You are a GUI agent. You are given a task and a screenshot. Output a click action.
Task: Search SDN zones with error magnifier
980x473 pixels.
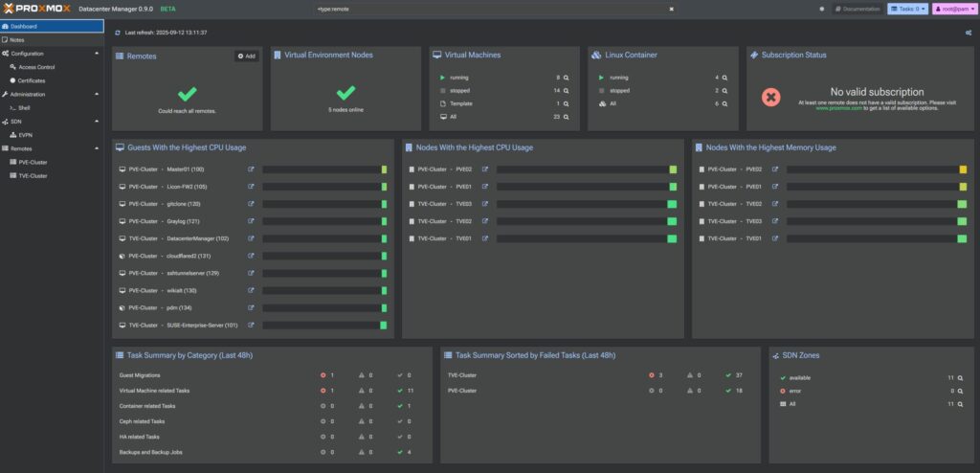click(960, 391)
